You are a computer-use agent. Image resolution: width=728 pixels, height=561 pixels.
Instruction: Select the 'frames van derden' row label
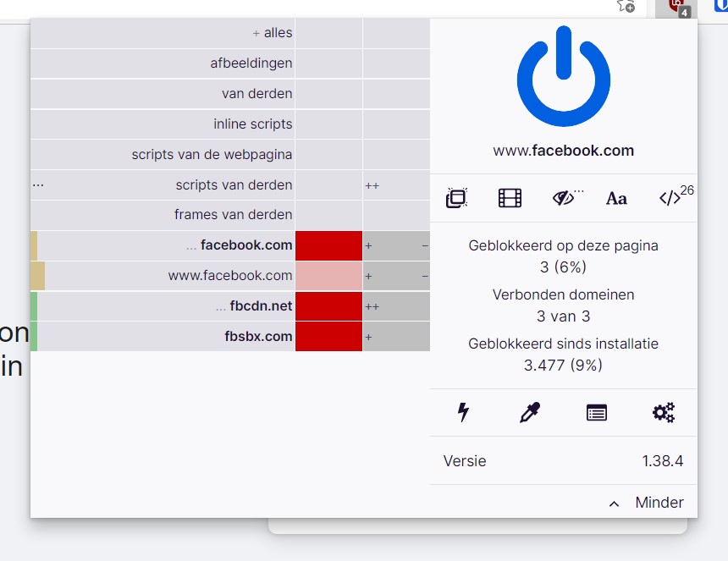[x=233, y=214]
